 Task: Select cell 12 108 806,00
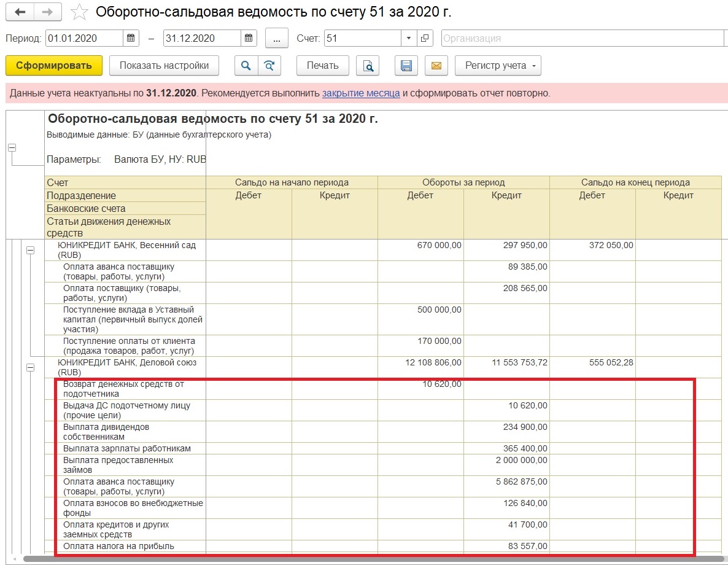click(x=420, y=367)
